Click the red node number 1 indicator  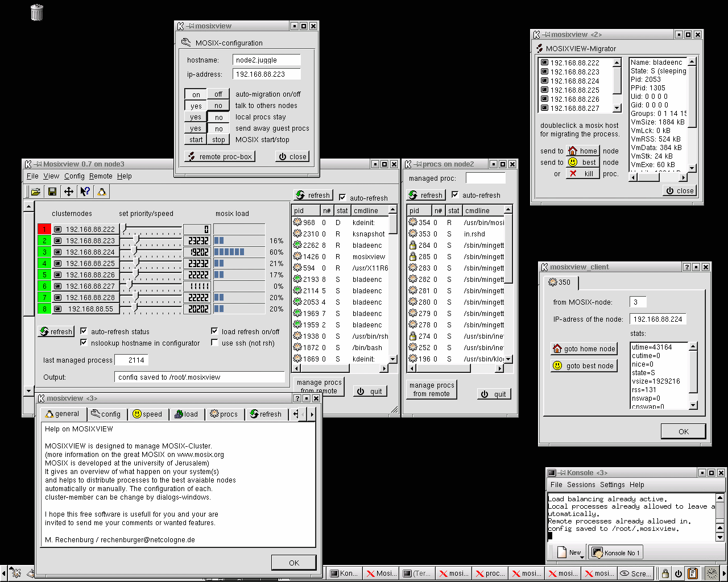click(x=44, y=229)
